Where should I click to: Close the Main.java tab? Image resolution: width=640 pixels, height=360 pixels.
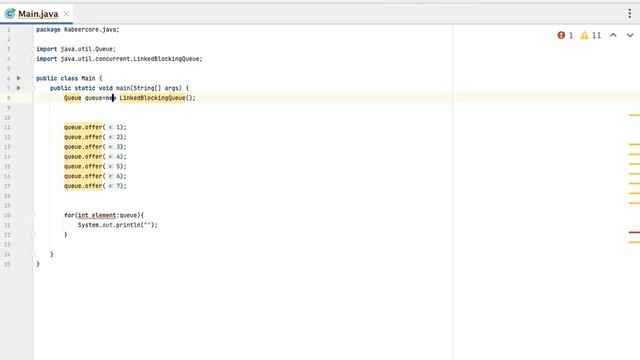(x=66, y=14)
